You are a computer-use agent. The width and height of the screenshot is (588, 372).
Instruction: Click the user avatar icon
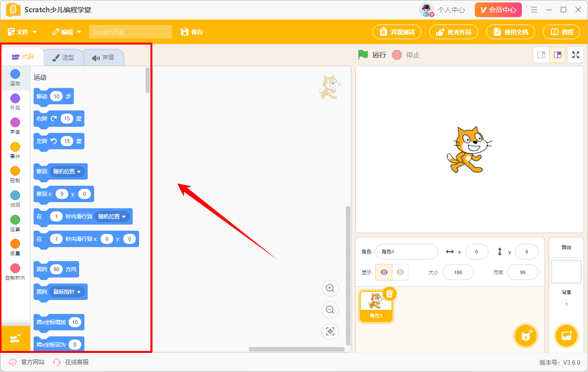(427, 10)
